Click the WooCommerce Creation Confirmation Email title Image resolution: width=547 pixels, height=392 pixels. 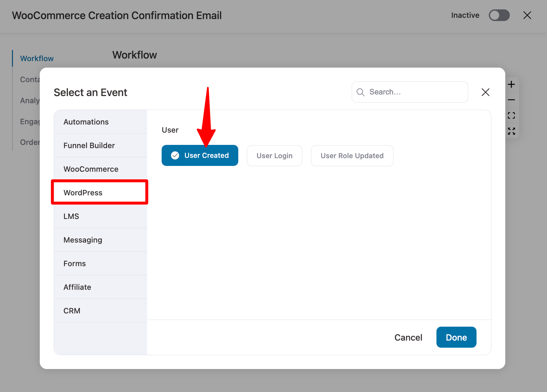point(117,15)
